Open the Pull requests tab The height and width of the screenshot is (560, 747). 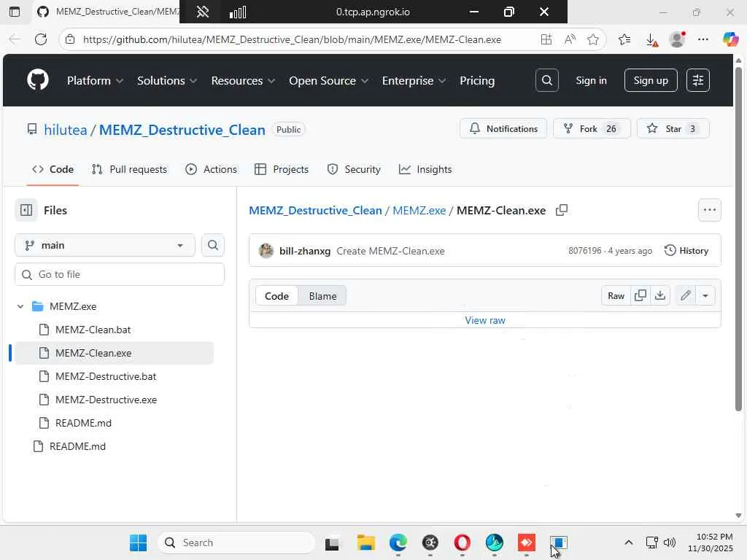pos(129,169)
